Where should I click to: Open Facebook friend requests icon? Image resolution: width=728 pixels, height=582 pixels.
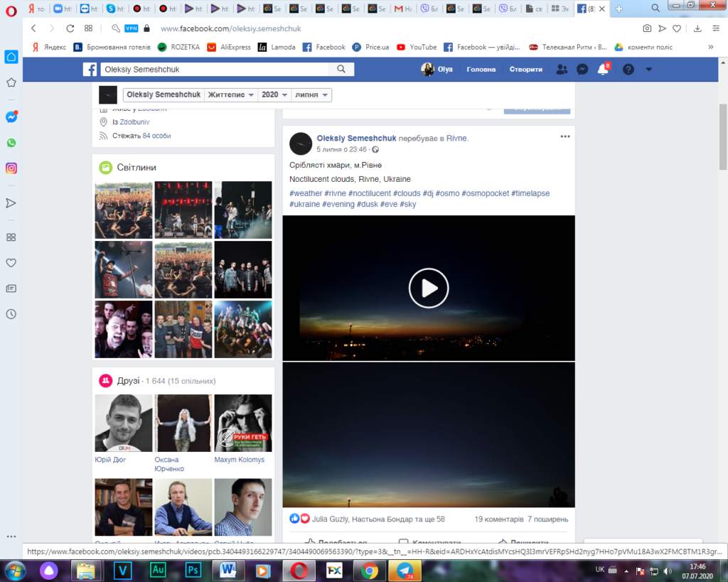[562, 70]
